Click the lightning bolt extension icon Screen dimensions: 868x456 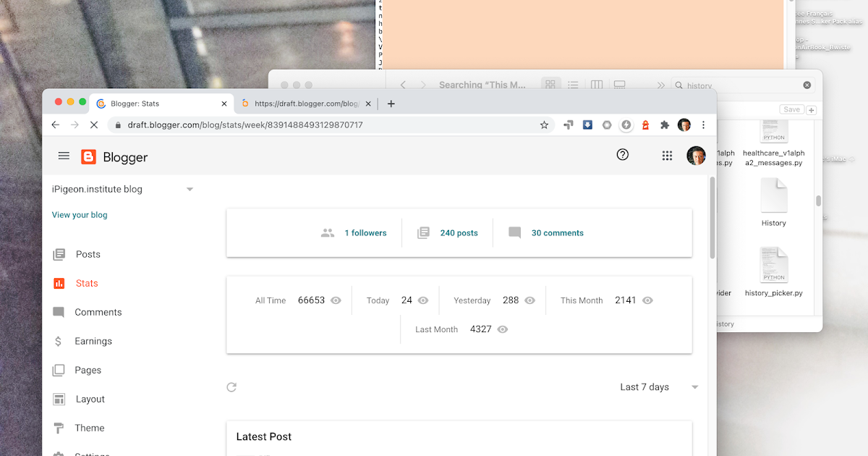click(626, 125)
